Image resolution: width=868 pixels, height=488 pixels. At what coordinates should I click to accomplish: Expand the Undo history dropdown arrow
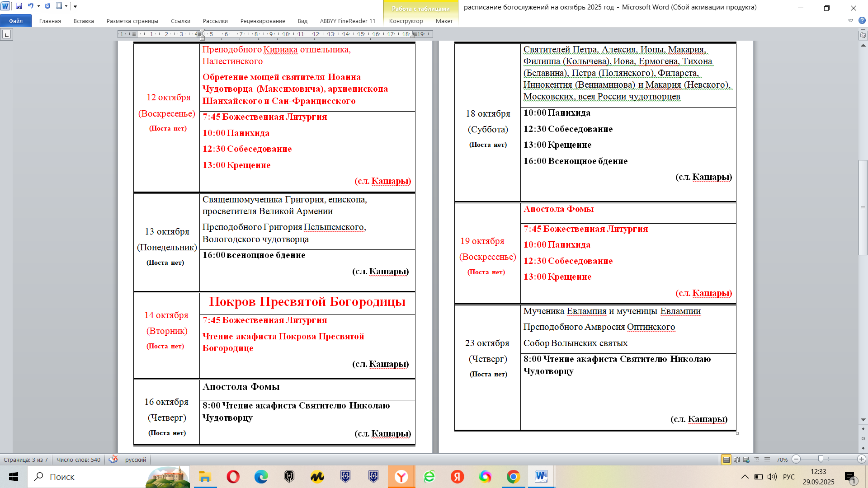click(38, 6)
